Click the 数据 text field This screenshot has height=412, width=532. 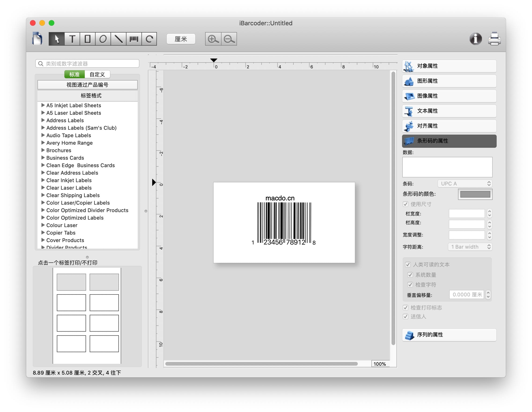pyautogui.click(x=447, y=167)
